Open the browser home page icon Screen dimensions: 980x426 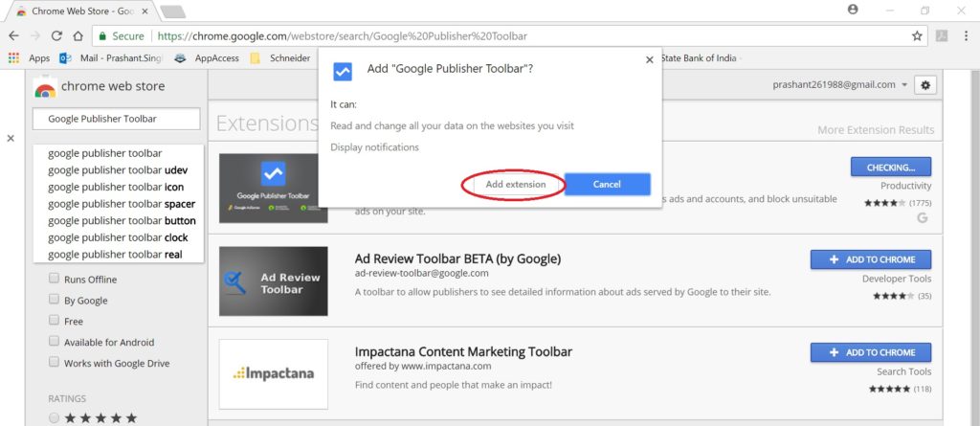[x=78, y=35]
